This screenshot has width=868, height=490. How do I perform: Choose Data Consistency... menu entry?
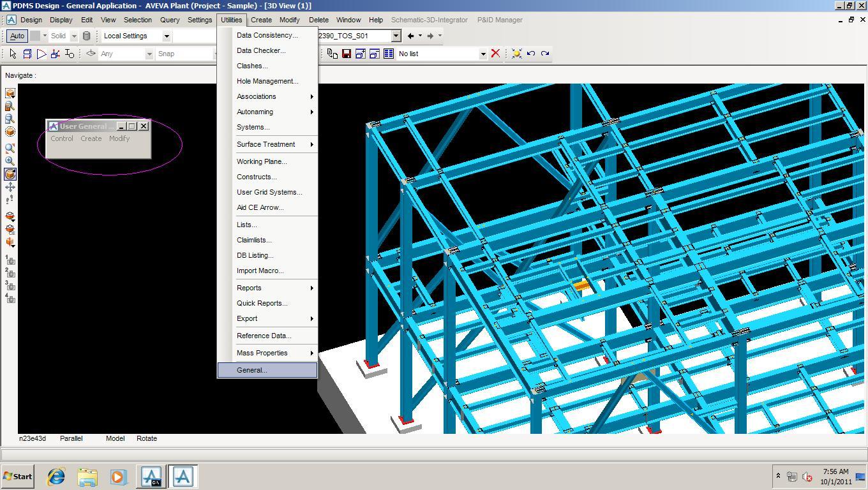[267, 35]
